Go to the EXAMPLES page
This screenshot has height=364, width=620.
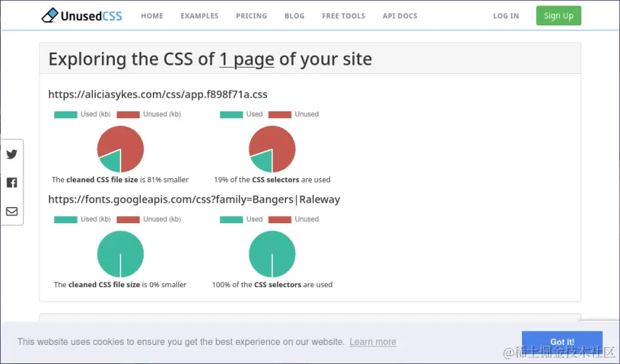click(199, 15)
